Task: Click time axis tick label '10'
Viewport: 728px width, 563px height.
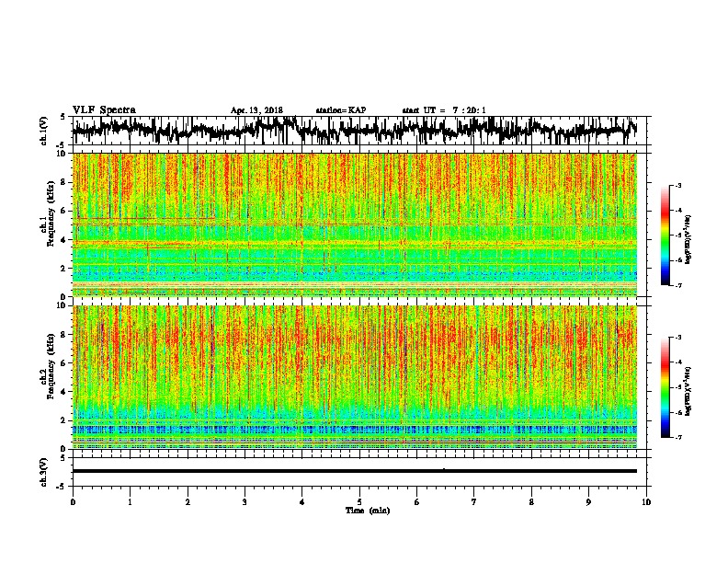Action: [x=646, y=502]
